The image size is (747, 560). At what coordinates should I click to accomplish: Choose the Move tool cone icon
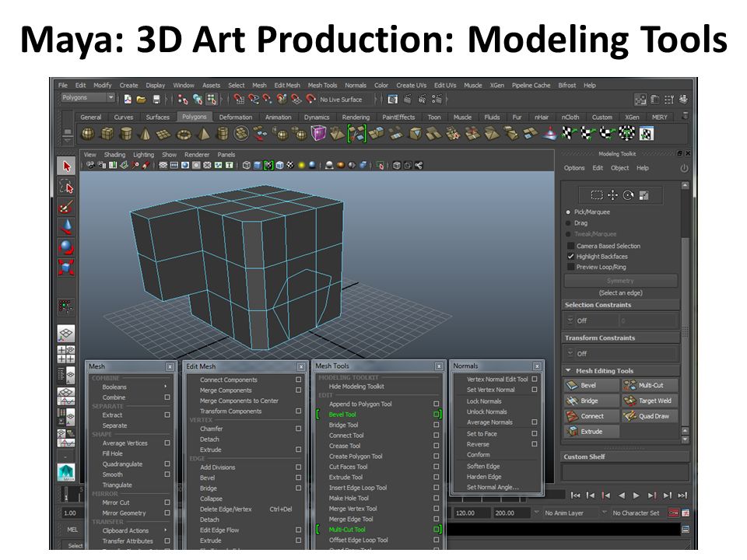coord(66,226)
